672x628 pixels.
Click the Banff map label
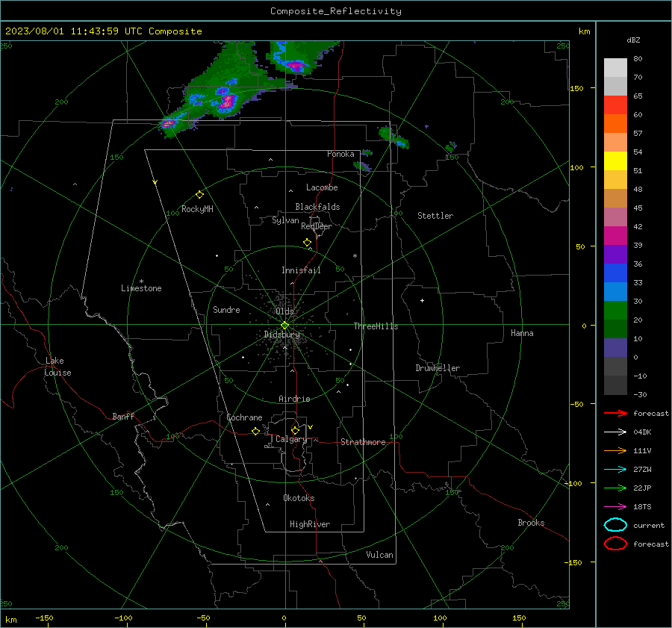[123, 416]
